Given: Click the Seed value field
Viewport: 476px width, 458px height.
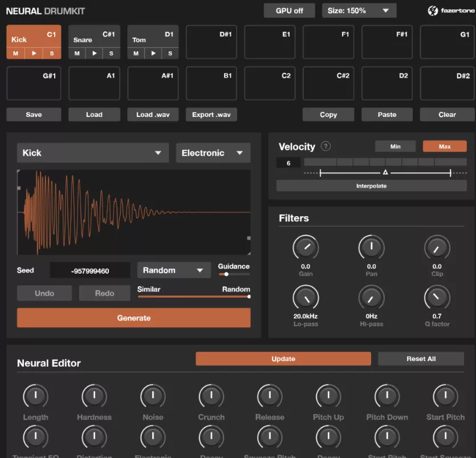Looking at the screenshot, I should click(90, 270).
